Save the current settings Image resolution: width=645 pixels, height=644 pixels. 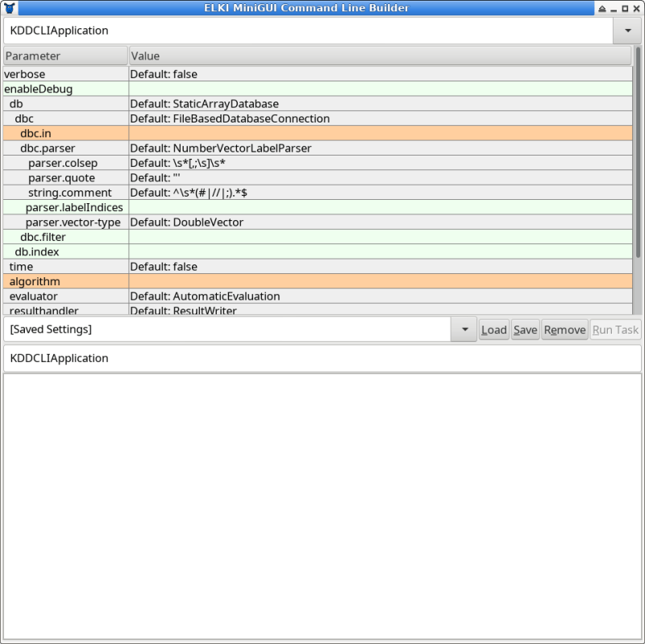pos(525,329)
